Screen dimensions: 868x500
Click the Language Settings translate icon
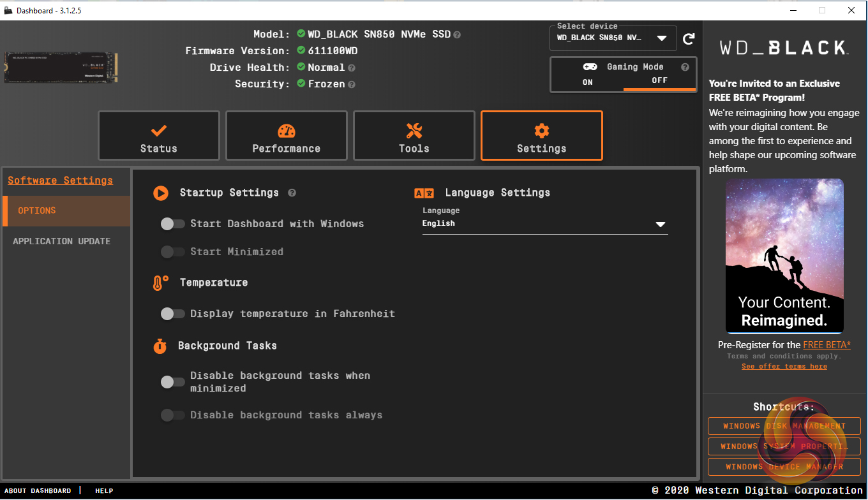click(424, 193)
